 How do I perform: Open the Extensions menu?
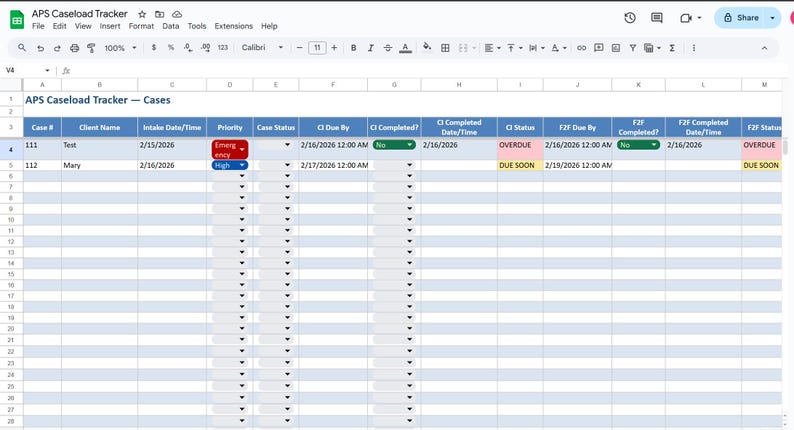click(x=233, y=26)
